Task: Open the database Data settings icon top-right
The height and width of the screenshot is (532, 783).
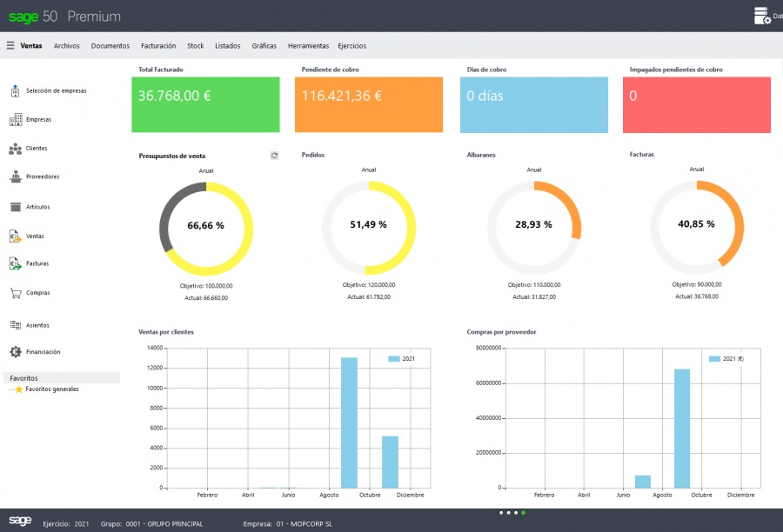Action: tap(760, 16)
